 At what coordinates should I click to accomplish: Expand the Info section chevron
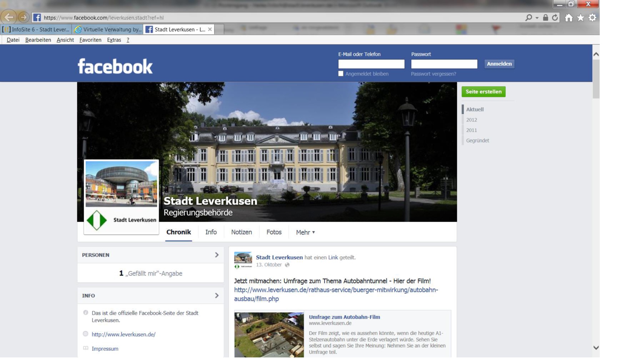click(x=217, y=296)
